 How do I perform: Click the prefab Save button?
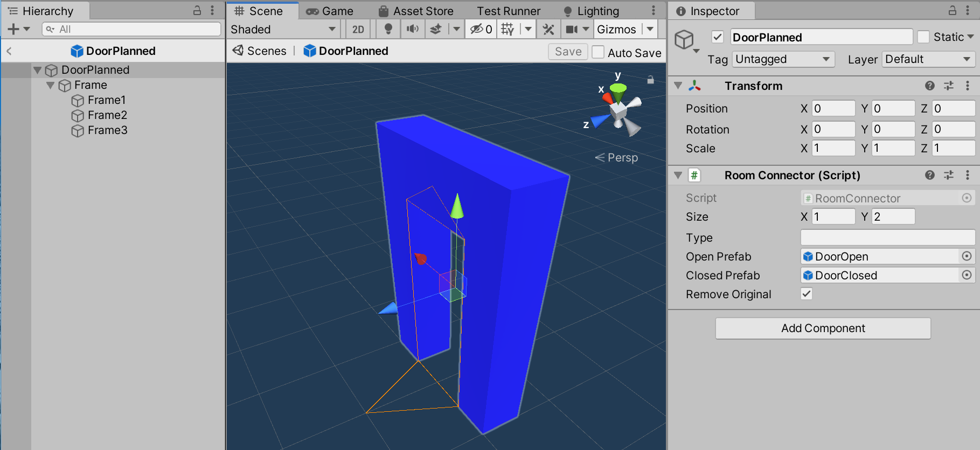click(x=568, y=52)
